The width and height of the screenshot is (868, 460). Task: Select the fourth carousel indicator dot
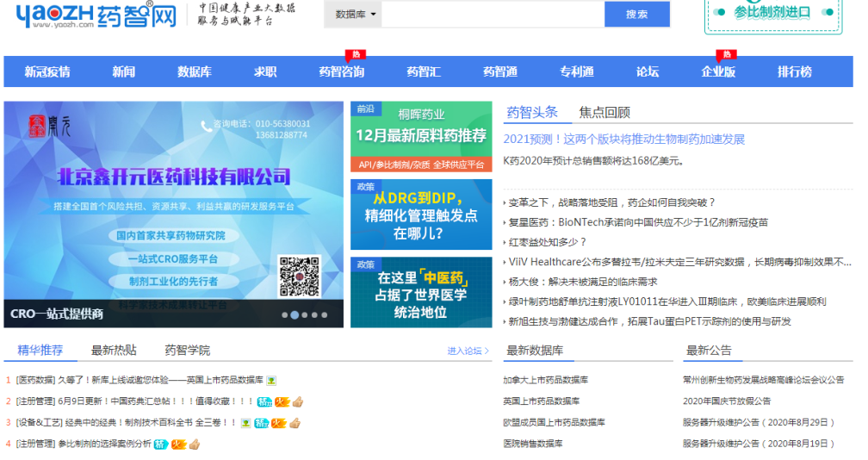click(314, 315)
